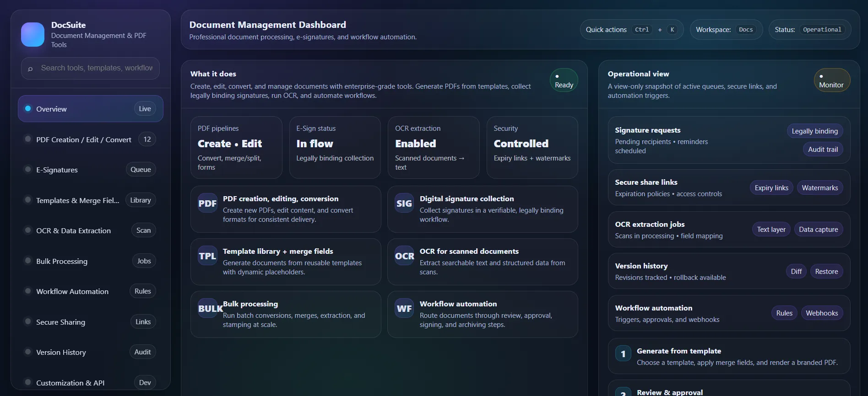Open the E-Sign status card
Viewport: 868px width, 396px height.
[335, 147]
